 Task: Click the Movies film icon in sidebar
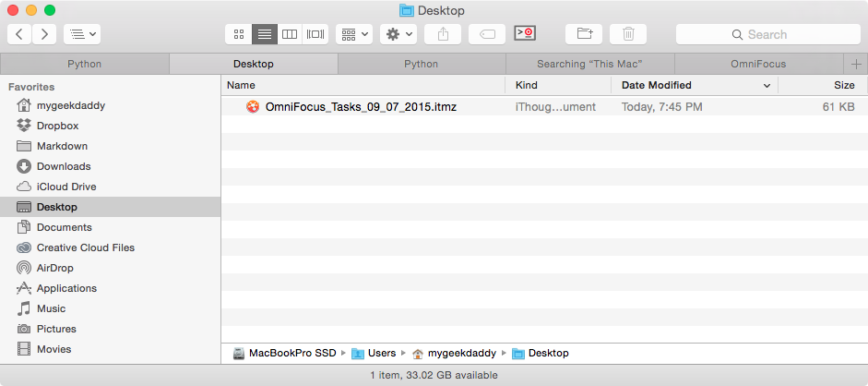[x=24, y=349]
